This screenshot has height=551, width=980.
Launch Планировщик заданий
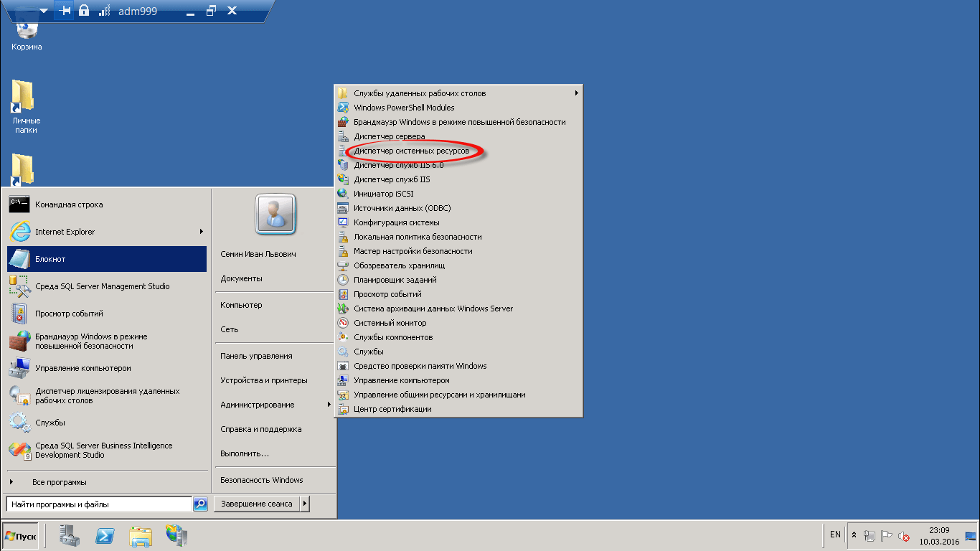pyautogui.click(x=458, y=280)
